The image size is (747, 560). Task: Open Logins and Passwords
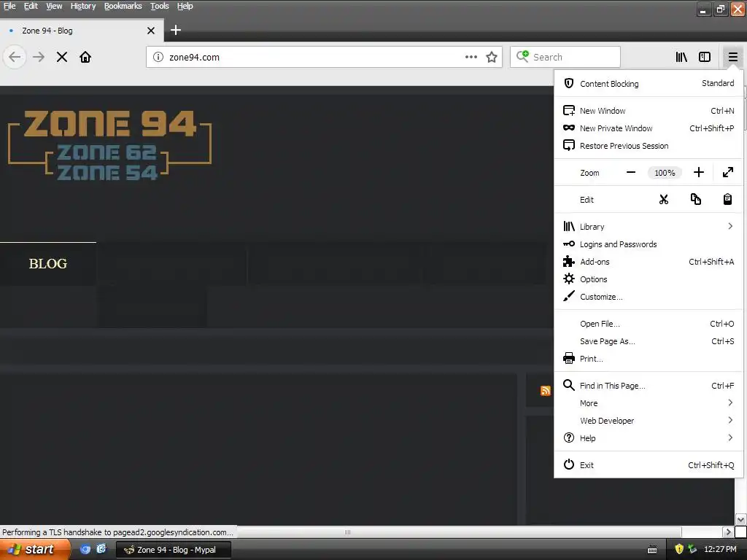[649, 244]
